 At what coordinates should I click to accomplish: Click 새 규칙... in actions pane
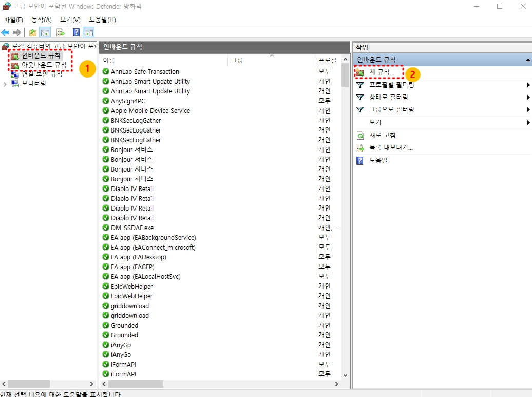pyautogui.click(x=382, y=72)
